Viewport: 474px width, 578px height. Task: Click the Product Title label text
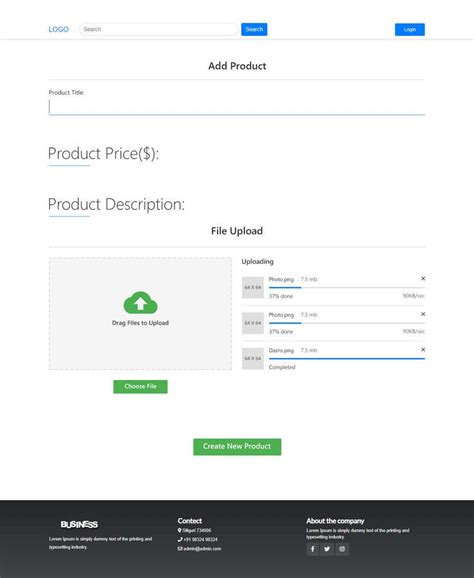click(x=66, y=93)
